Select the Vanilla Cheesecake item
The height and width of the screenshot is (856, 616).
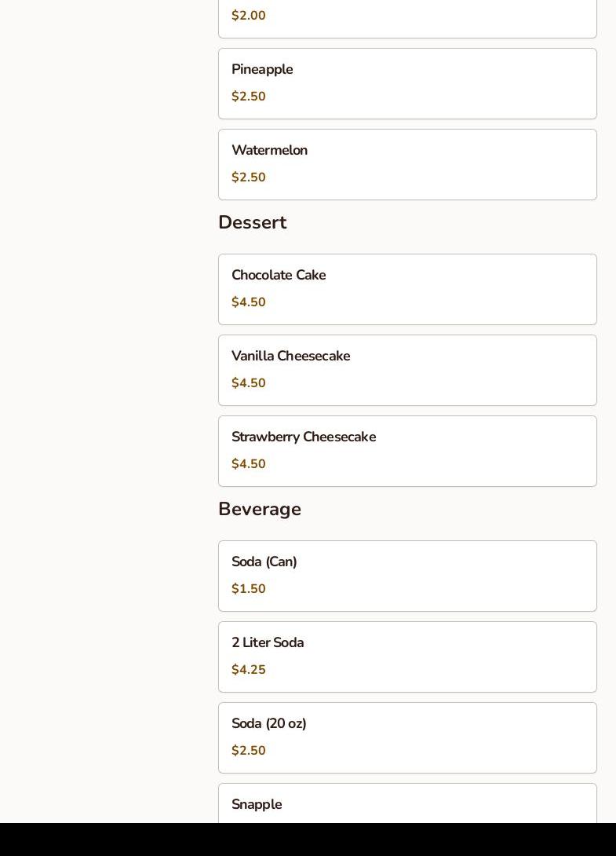click(290, 357)
